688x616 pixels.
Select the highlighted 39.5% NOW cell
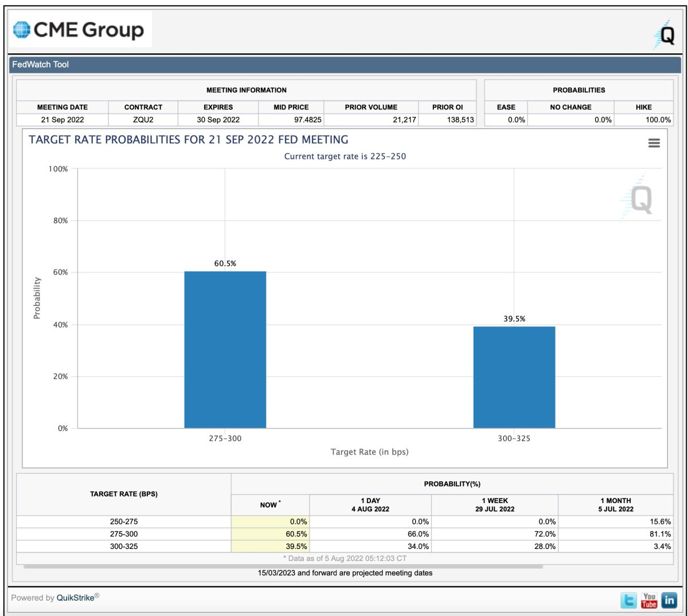(270, 547)
